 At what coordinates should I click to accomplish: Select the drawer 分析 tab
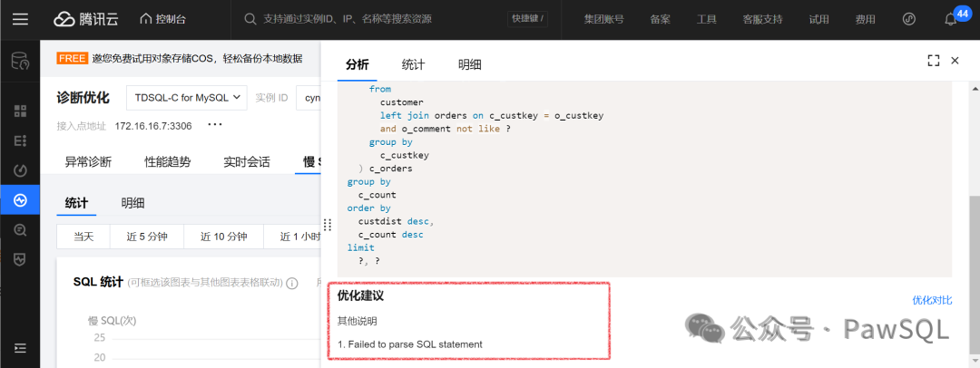357,64
